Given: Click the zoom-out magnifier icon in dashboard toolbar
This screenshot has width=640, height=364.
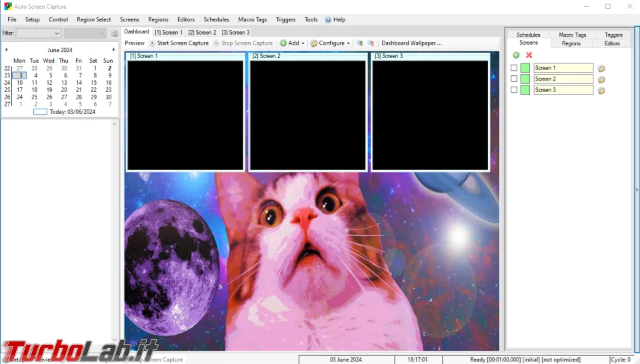Looking at the screenshot, I should 371,43.
